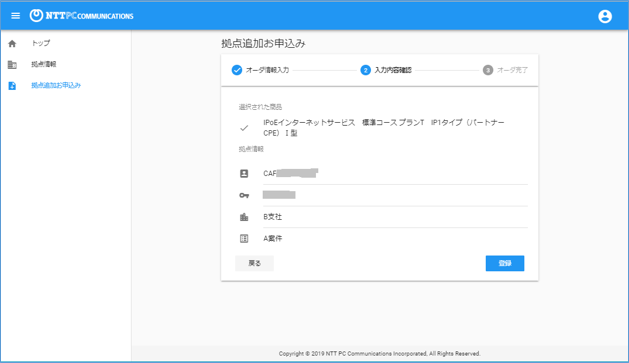Image resolution: width=629 pixels, height=363 pixels.
Task: Click the checkmark beside the selected IPoE product
Action: pos(244,128)
